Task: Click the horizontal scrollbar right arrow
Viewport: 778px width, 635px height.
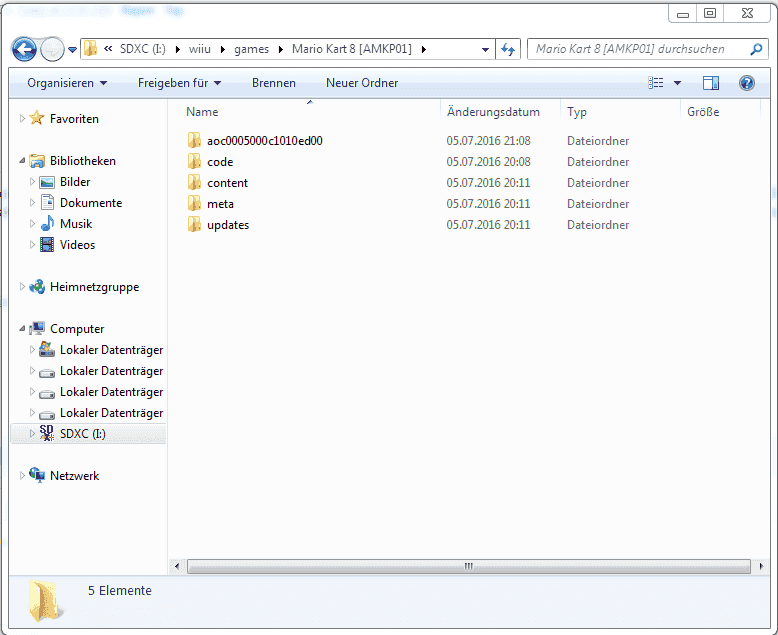Action: pos(761,566)
